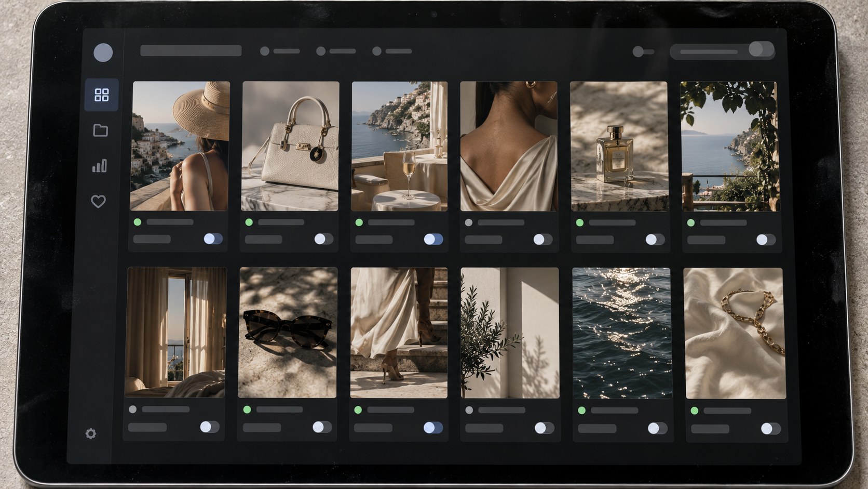Screen dimensions: 868x489
Task: Open the tortoiseshell sunglasses photo
Action: point(288,333)
